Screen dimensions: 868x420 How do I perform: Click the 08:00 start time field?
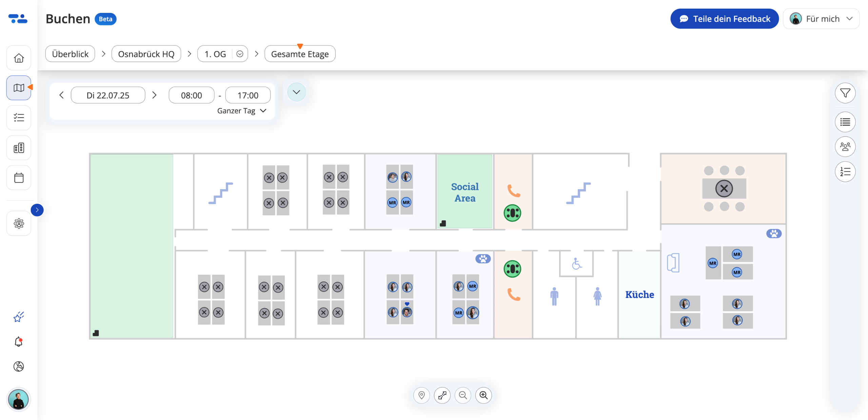click(191, 95)
